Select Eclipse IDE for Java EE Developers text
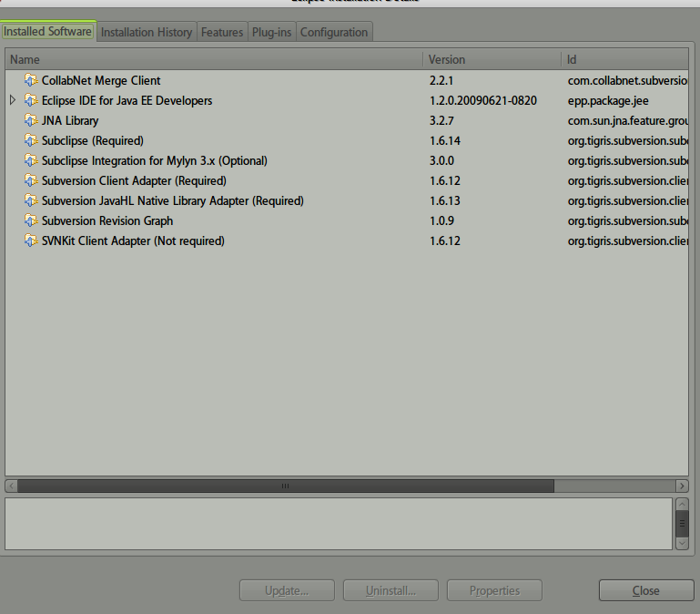The width and height of the screenshot is (700, 614). tap(127, 100)
